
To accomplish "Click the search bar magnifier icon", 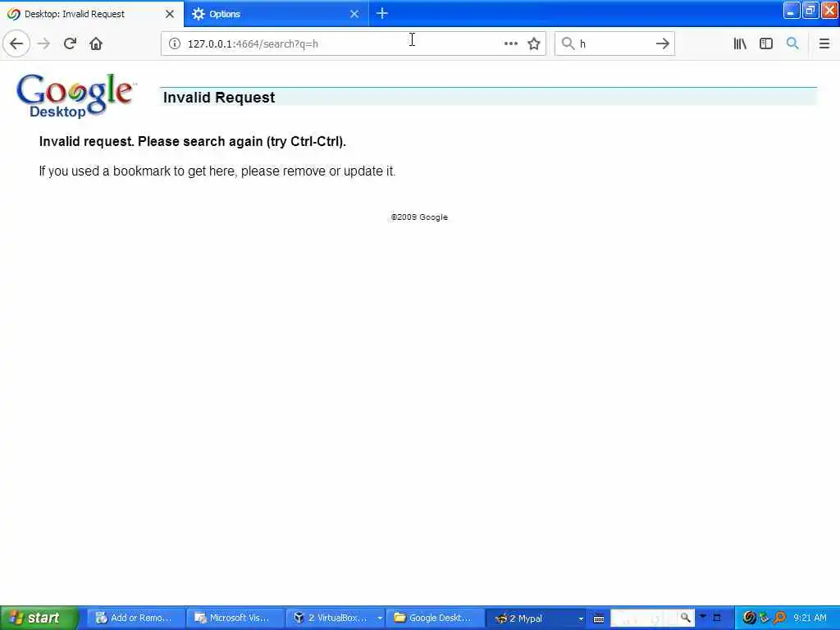I will click(x=568, y=43).
